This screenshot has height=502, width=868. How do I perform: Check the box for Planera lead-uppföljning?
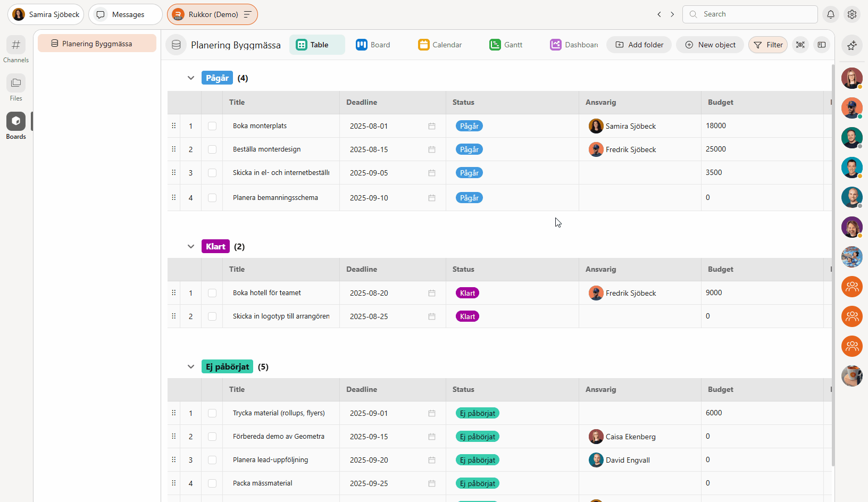point(212,460)
